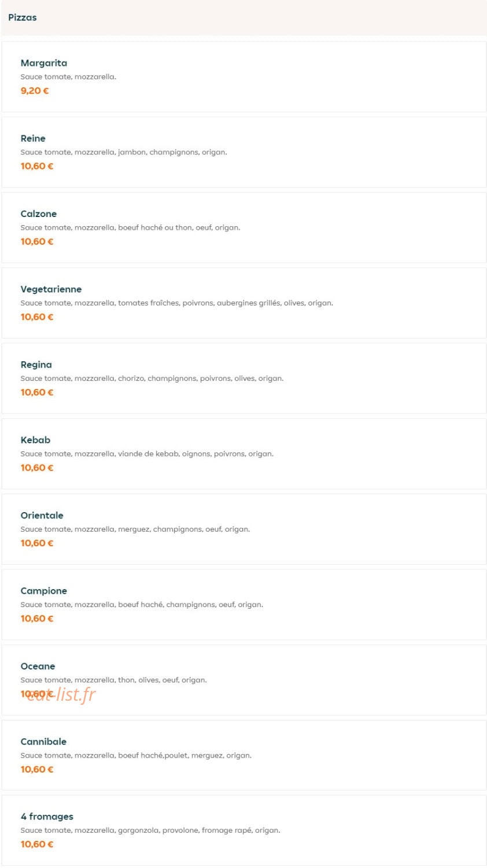This screenshot has width=487, height=868.
Task: Click the Regina 10,60 € price
Action: tap(37, 392)
